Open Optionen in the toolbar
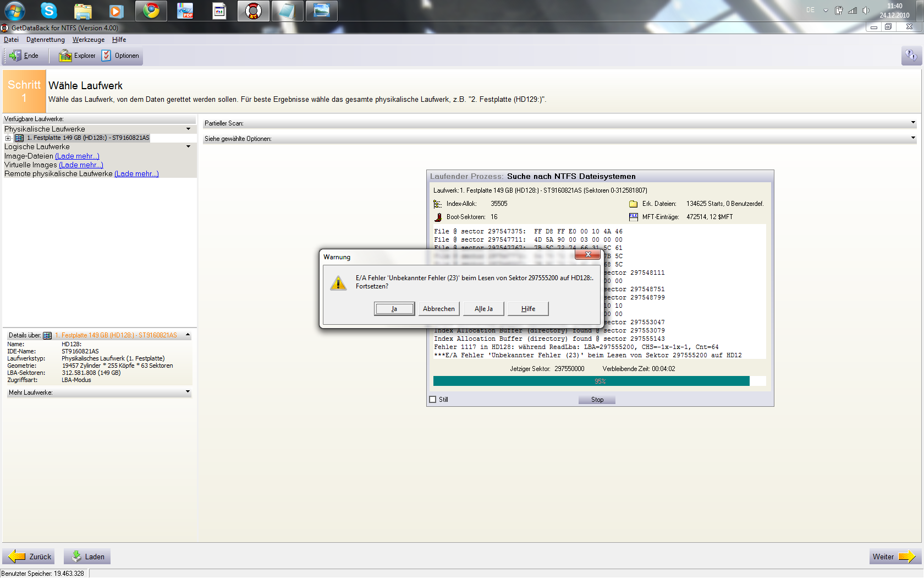Screen dimensions: 924x578 tap(120, 56)
